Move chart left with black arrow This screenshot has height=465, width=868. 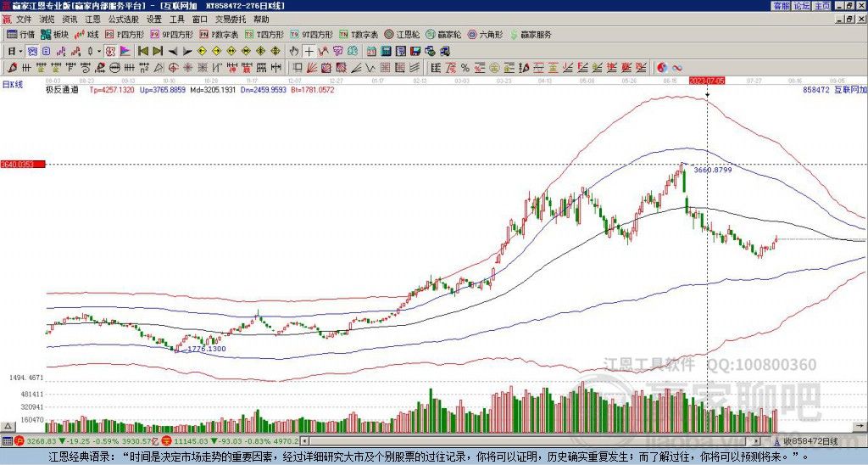pos(173,52)
